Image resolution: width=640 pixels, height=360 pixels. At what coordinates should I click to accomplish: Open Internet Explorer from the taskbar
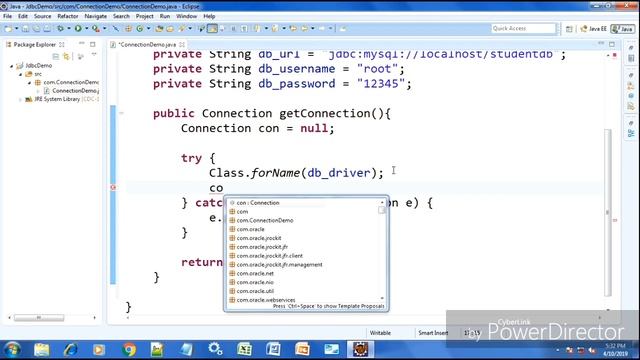pyautogui.click(x=71, y=350)
